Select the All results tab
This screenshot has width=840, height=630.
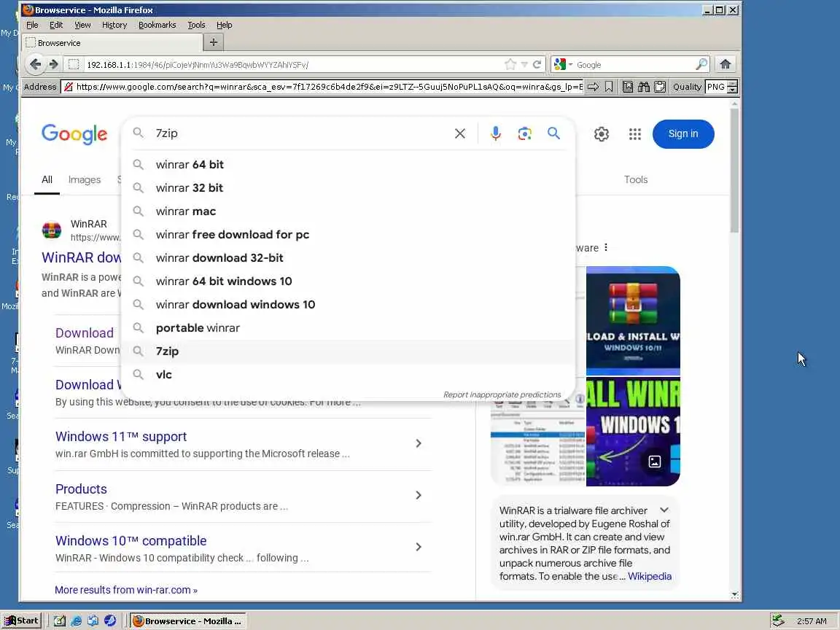[47, 180]
